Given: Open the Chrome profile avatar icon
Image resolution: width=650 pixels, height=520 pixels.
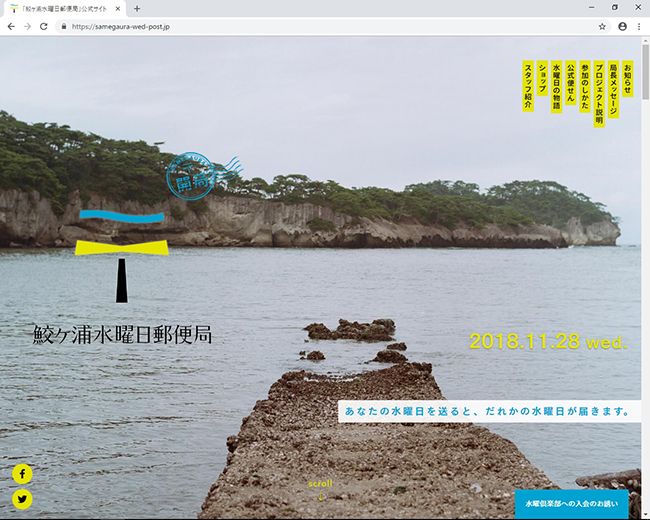Looking at the screenshot, I should [x=622, y=26].
